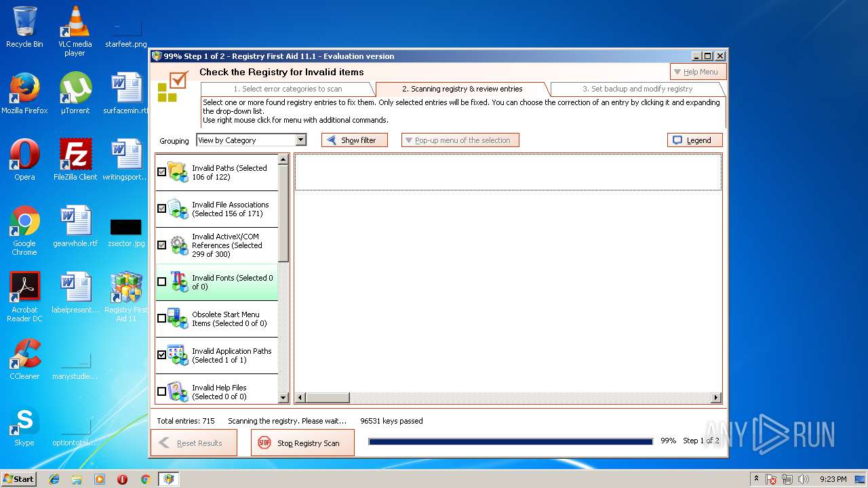Screen dimensions: 868x488
Task: Check the Invalid Fonts checkbox
Action: pos(161,282)
